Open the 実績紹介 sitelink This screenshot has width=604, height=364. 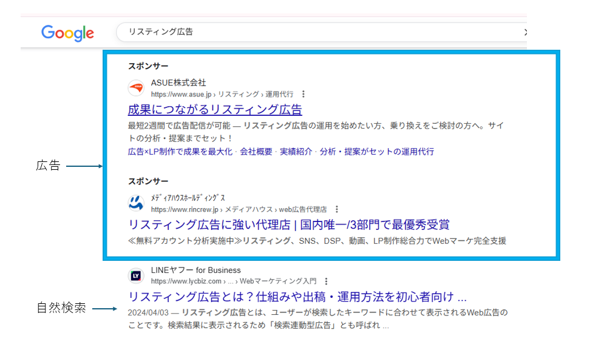296,152
